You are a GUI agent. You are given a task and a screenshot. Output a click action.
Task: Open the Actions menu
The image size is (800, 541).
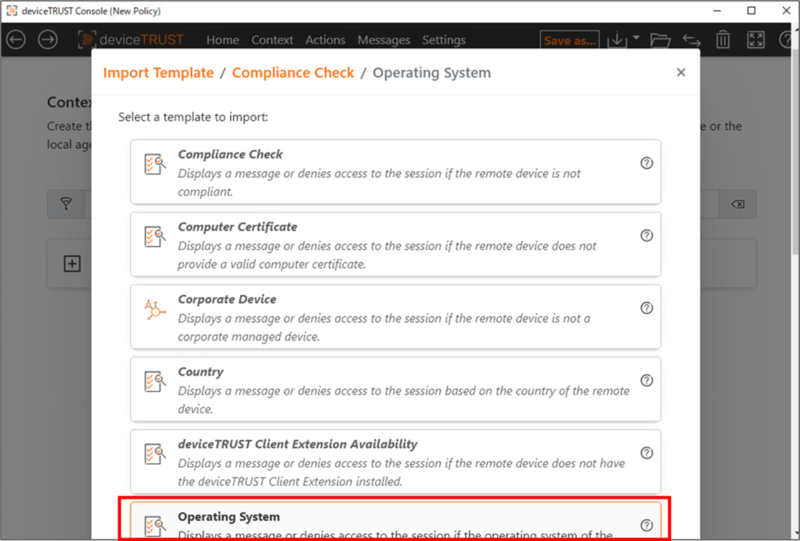pyautogui.click(x=325, y=40)
